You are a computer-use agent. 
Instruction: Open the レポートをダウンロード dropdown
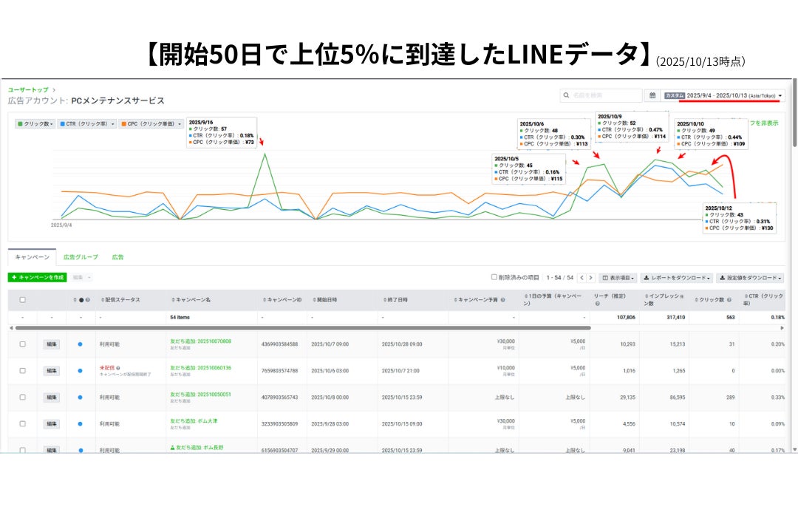click(x=676, y=278)
